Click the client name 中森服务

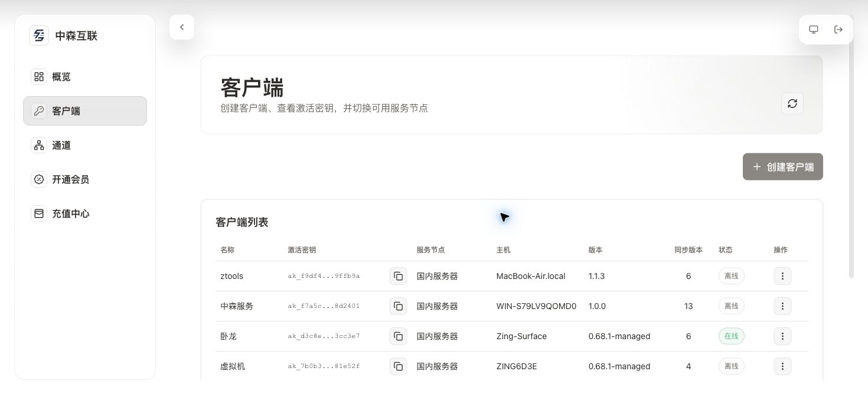(237, 306)
